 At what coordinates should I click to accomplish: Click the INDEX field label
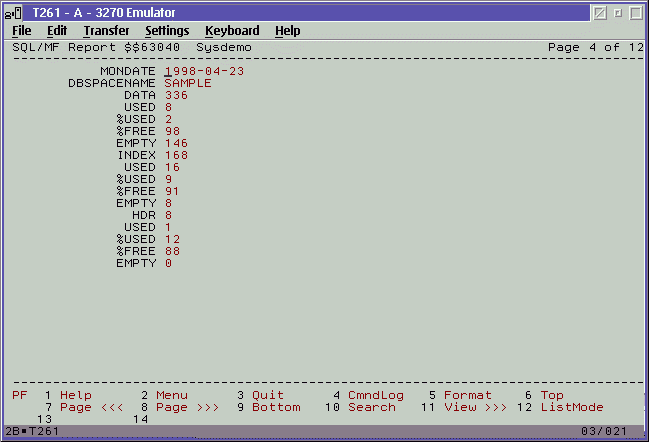[136, 155]
